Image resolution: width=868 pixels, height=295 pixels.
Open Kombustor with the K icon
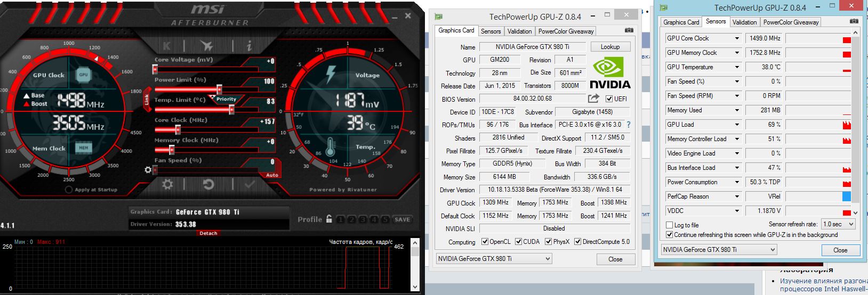(167, 46)
